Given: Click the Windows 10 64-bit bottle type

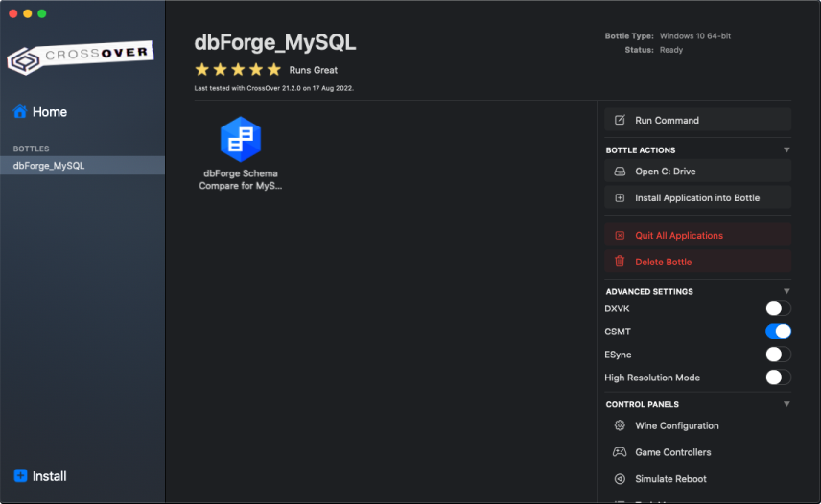Looking at the screenshot, I should pos(694,36).
